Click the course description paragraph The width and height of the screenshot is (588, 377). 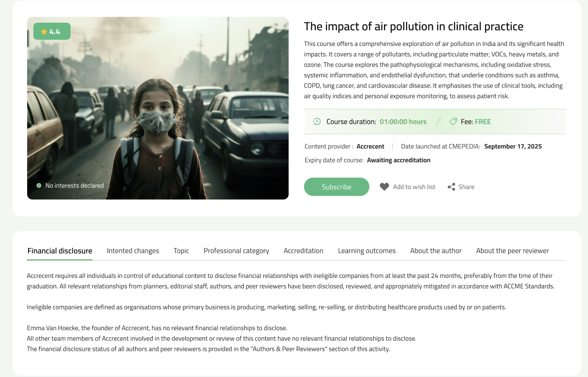point(434,70)
